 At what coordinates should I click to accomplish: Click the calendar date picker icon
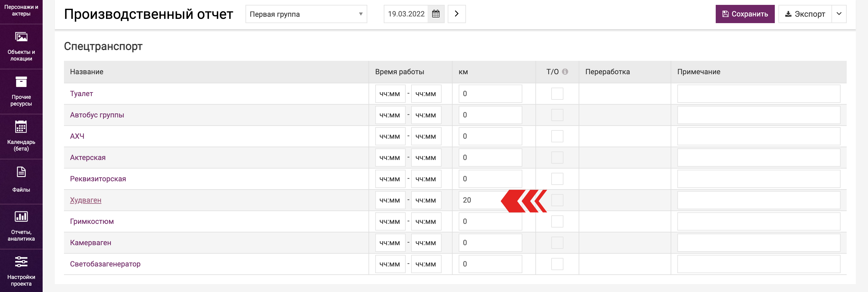[x=436, y=14]
